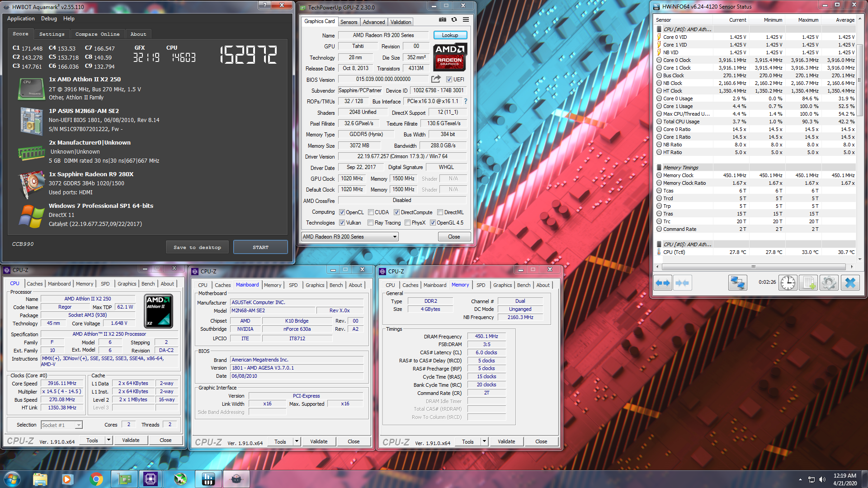Screen dimensions: 868x488
Task: Open GPU-Z hamburger menu icon
Action: click(x=466, y=20)
